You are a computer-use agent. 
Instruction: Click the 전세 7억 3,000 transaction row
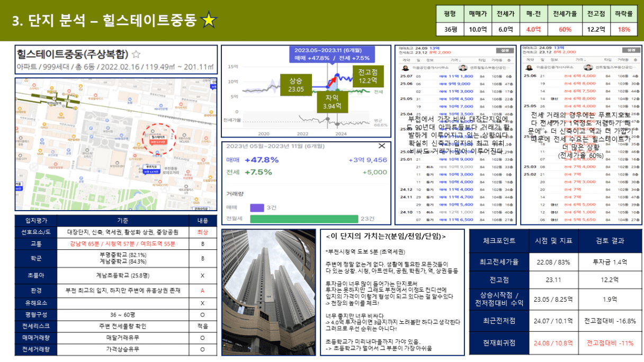pos(581,182)
